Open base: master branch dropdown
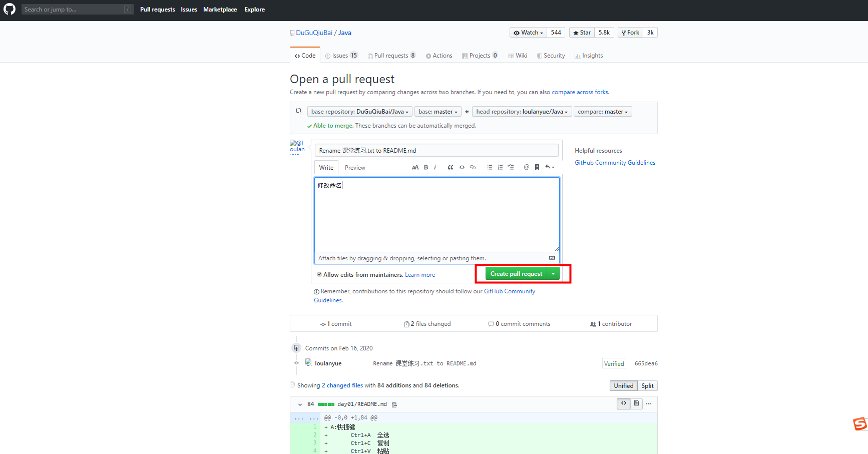Screen dimensions: 868x454 [438, 112]
